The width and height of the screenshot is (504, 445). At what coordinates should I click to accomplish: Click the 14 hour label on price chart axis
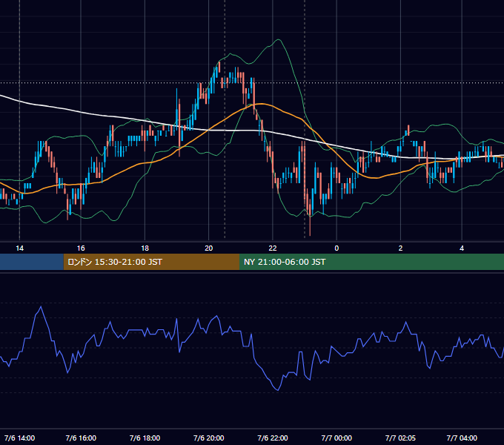[x=19, y=248]
